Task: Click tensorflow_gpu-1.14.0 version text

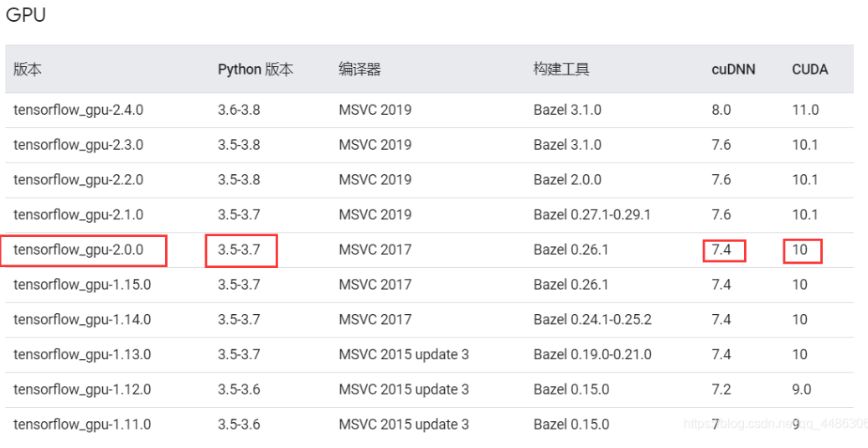Action: coord(82,319)
